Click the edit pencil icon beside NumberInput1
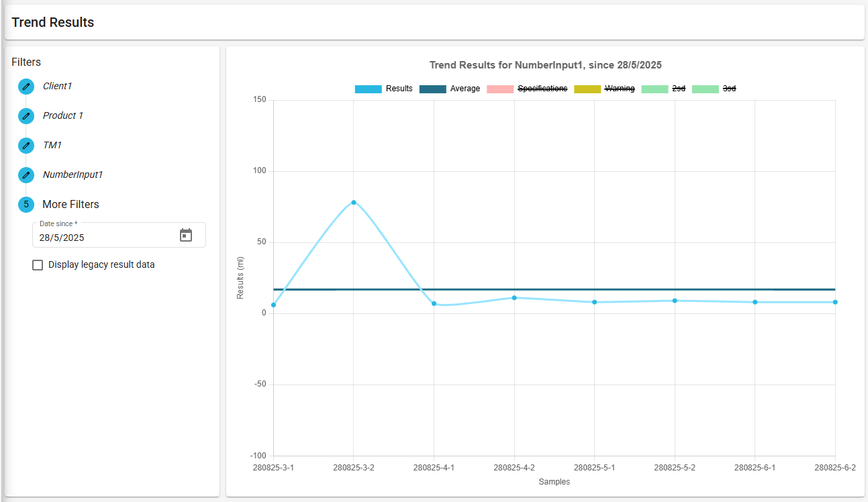The width and height of the screenshot is (868, 502). (26, 175)
